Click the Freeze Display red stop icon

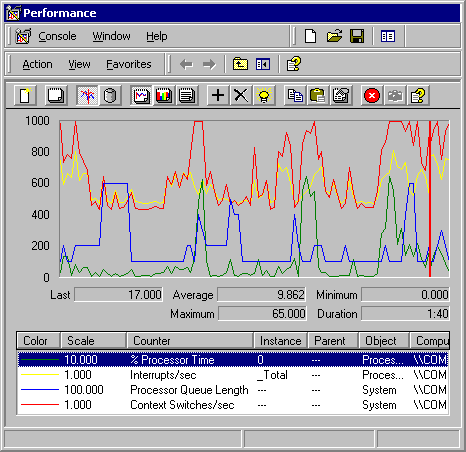[x=372, y=96]
